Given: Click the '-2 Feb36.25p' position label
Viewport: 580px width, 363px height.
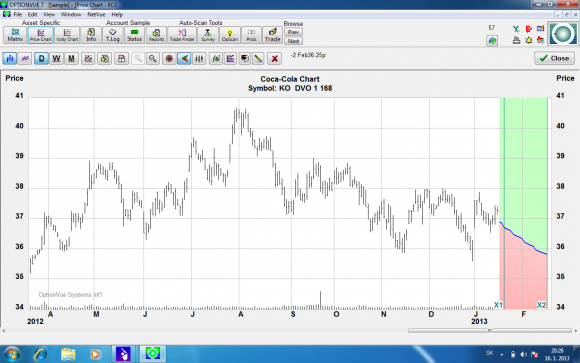Looking at the screenshot, I should [x=308, y=55].
